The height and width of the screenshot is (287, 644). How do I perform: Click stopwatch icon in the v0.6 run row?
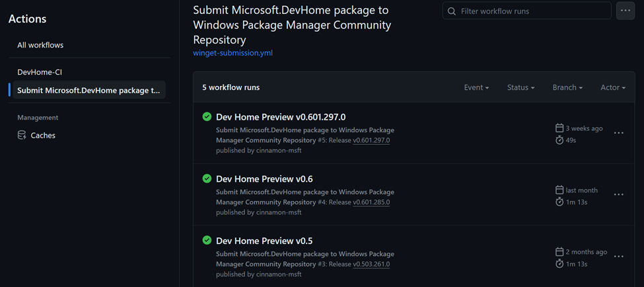tap(559, 202)
